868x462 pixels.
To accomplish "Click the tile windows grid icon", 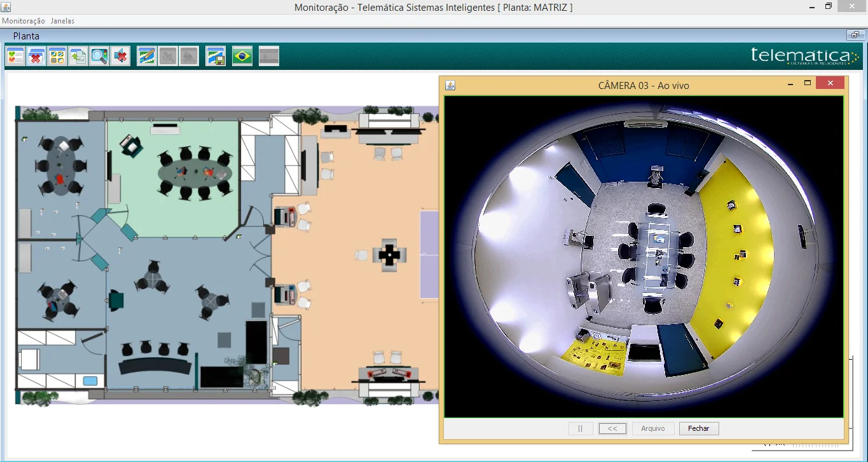I will (57, 57).
